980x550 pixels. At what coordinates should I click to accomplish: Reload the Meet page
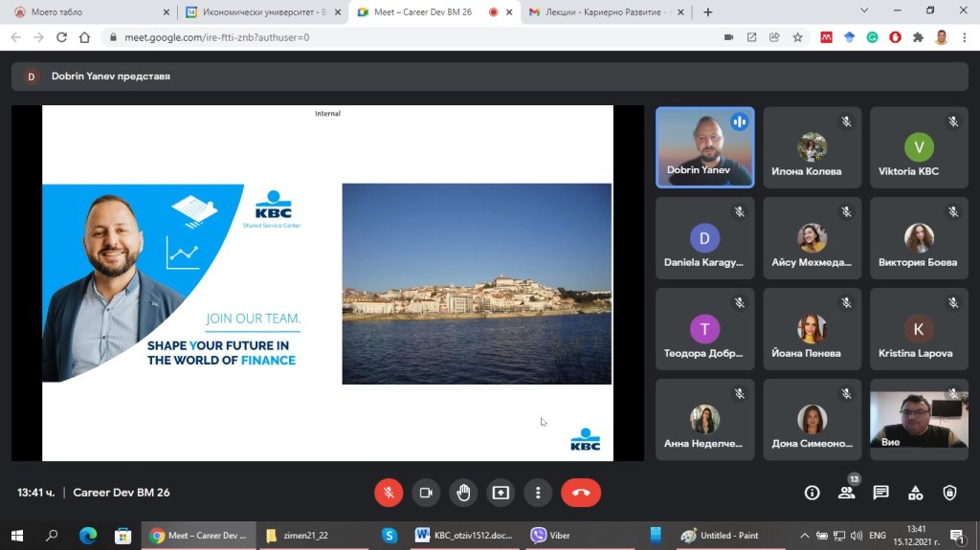click(61, 37)
